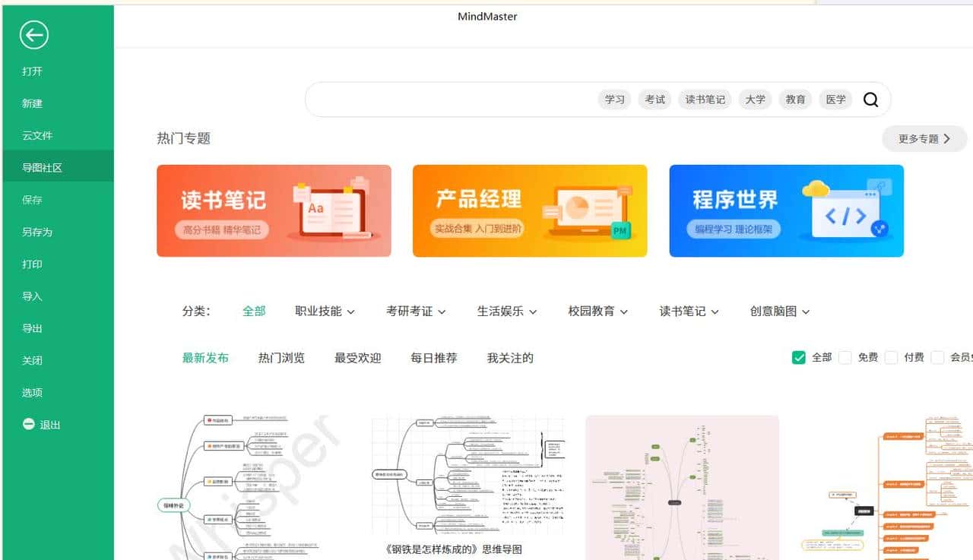
Task: Click the 更多专题 button
Action: (923, 138)
